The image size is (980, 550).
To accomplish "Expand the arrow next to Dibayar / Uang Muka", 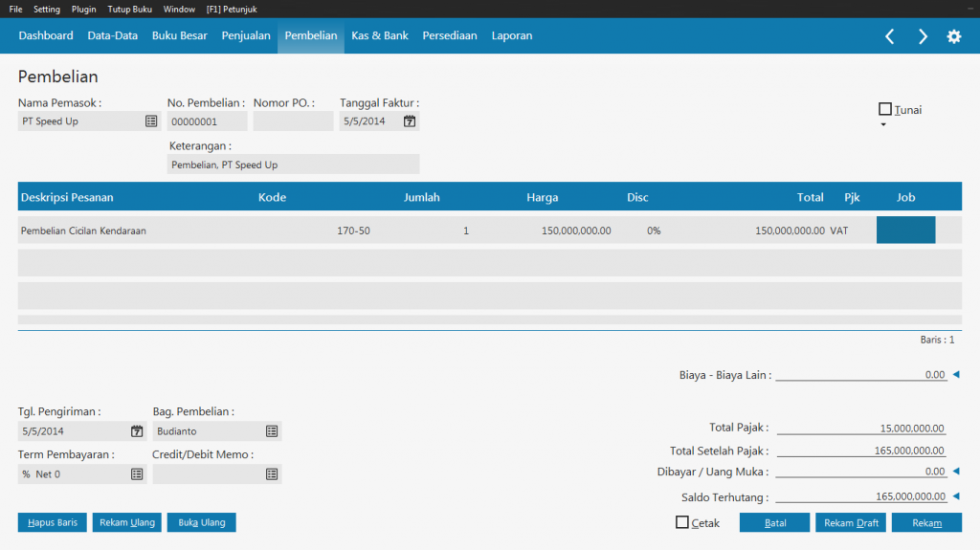I will pyautogui.click(x=955, y=471).
